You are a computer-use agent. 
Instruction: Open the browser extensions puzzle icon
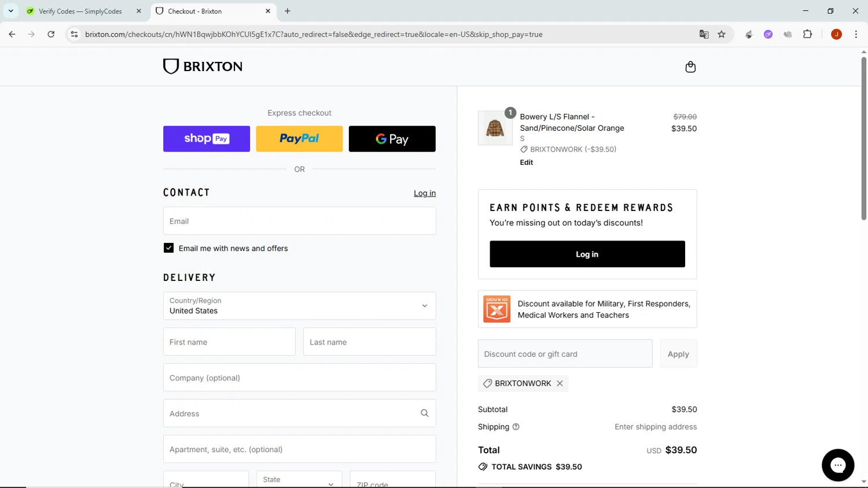coord(807,34)
